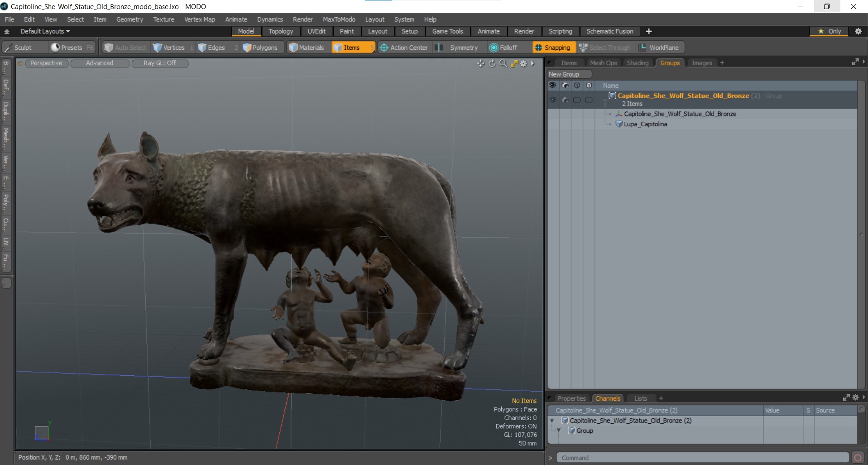Image resolution: width=868 pixels, height=465 pixels.
Task: Open the Channels panel gear settings
Action: (855, 397)
